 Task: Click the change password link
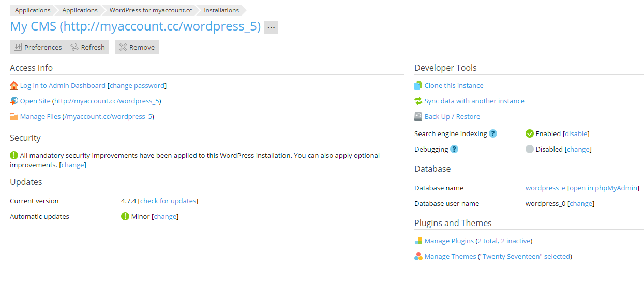point(137,85)
